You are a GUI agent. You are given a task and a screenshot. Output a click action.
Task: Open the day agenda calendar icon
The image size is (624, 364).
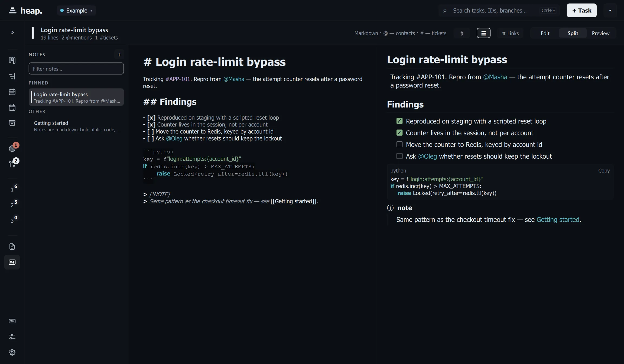[12, 92]
